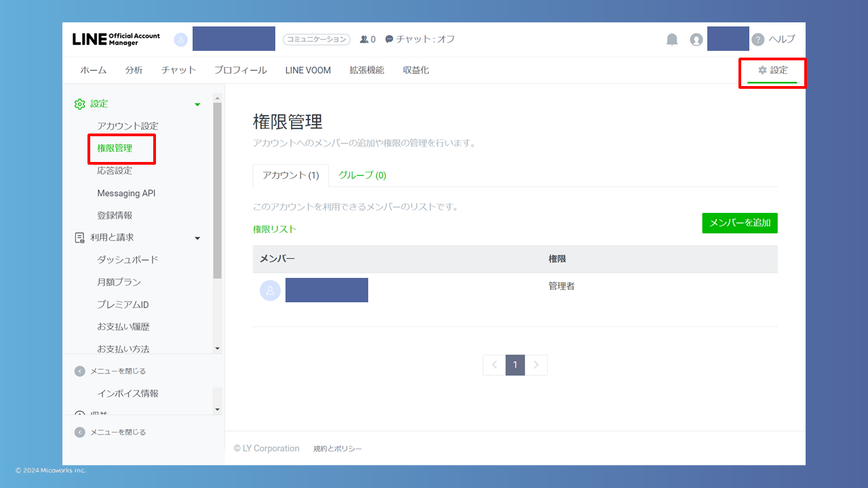Click the 利用と請求 billing document icon
This screenshot has width=868, height=488.
tap(79, 237)
